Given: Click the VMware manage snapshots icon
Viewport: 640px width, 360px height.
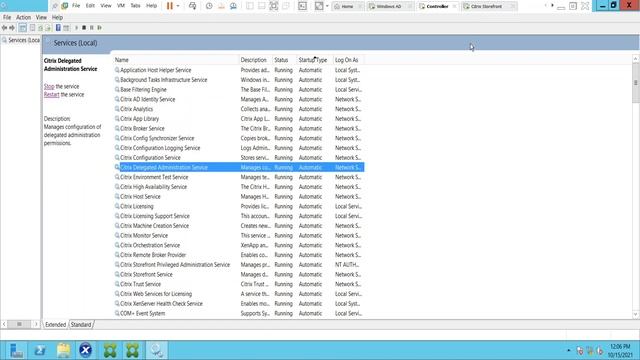Looking at the screenshot, I should pos(233,6).
